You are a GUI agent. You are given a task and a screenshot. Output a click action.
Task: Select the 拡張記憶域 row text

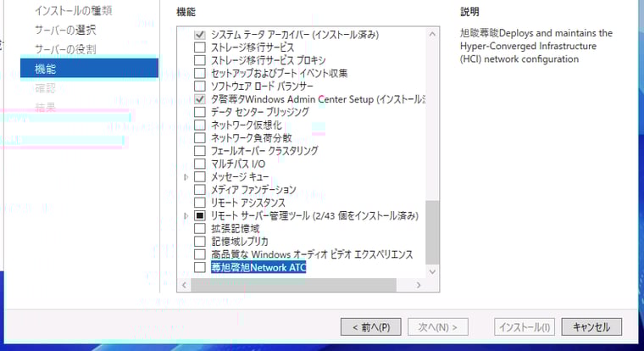[x=236, y=229]
